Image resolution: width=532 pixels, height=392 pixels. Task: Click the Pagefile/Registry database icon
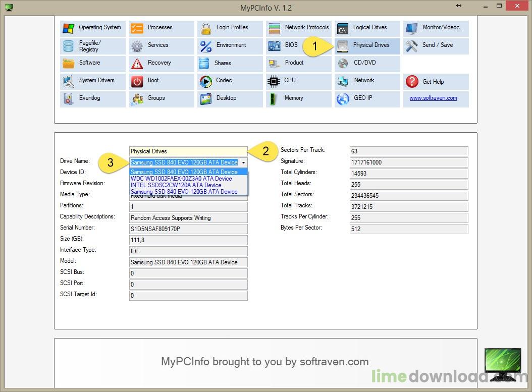pos(68,46)
